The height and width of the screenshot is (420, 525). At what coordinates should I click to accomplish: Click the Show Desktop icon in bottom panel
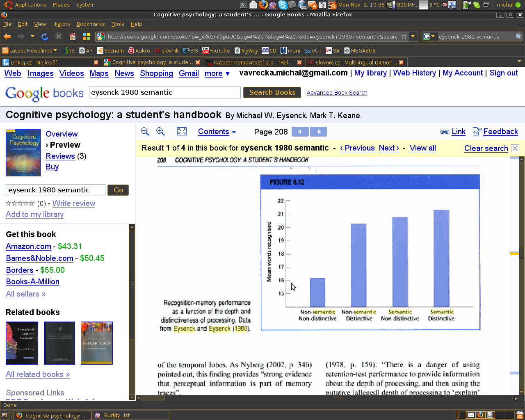click(x=5, y=415)
